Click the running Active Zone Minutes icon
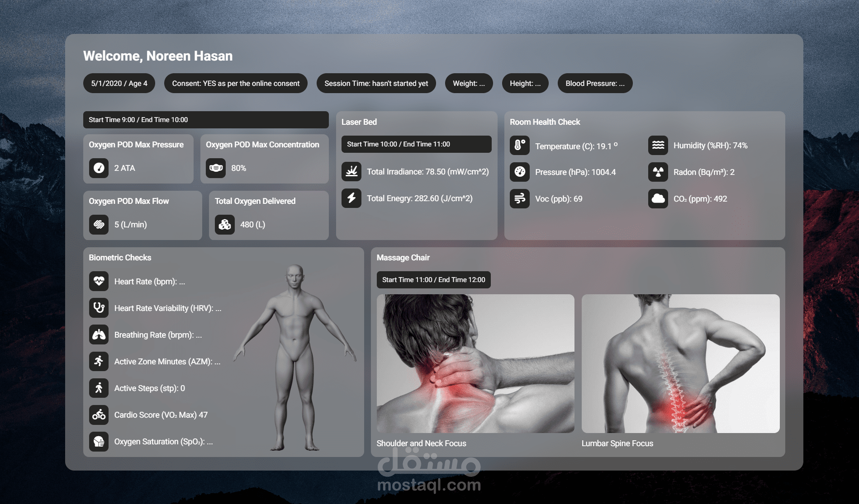This screenshot has width=859, height=504. click(99, 362)
